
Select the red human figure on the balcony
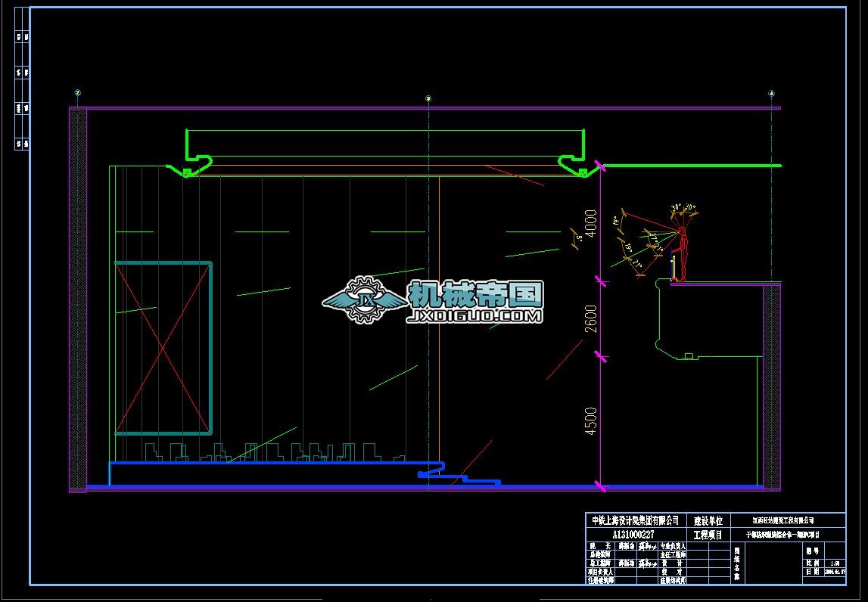(682, 255)
